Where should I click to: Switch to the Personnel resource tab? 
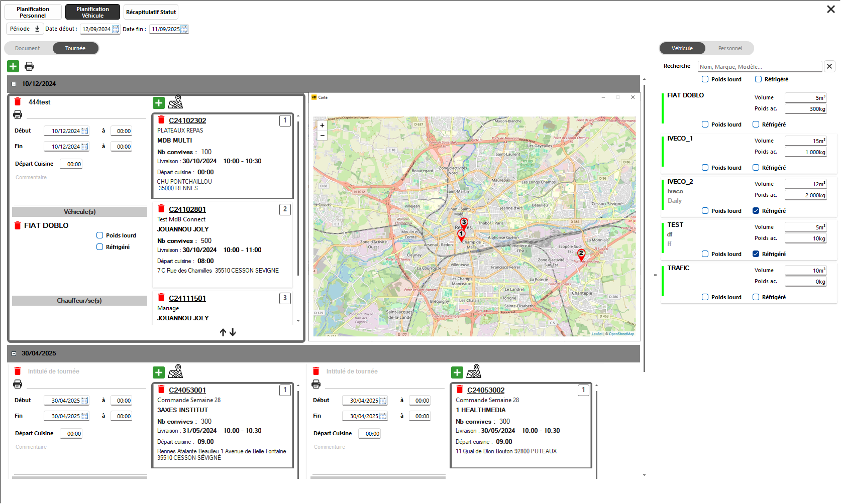pos(729,48)
